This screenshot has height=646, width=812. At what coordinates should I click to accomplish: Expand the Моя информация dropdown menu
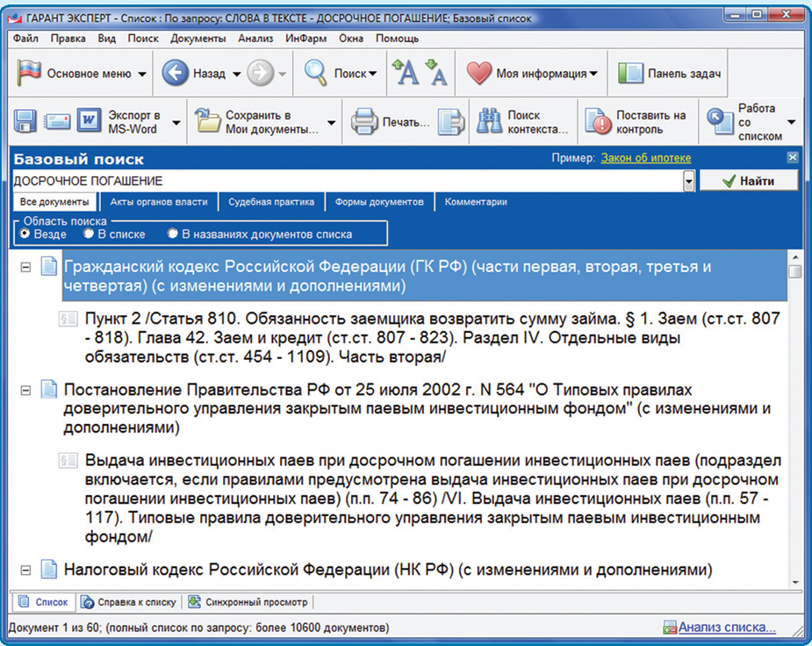pos(594,74)
